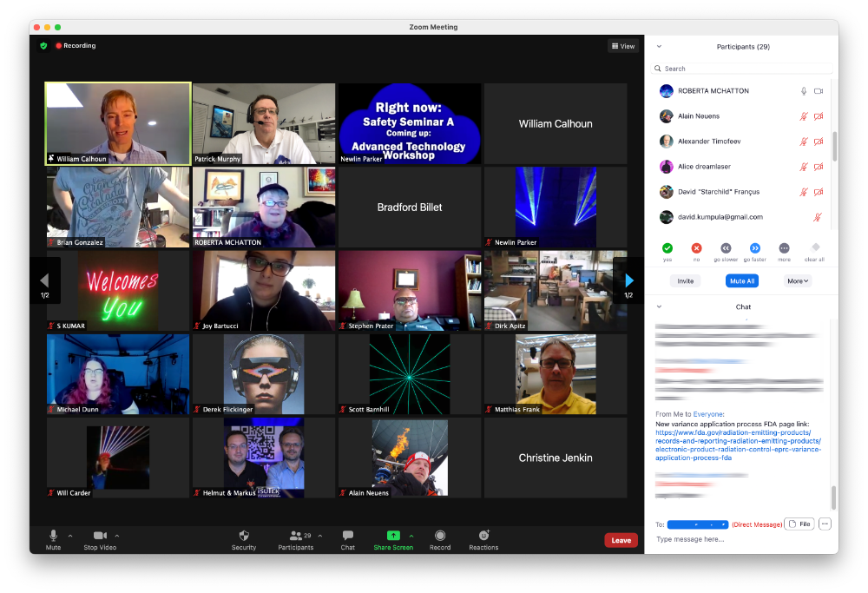
Task: Open the More dropdown in Participants panel
Action: pos(798,281)
